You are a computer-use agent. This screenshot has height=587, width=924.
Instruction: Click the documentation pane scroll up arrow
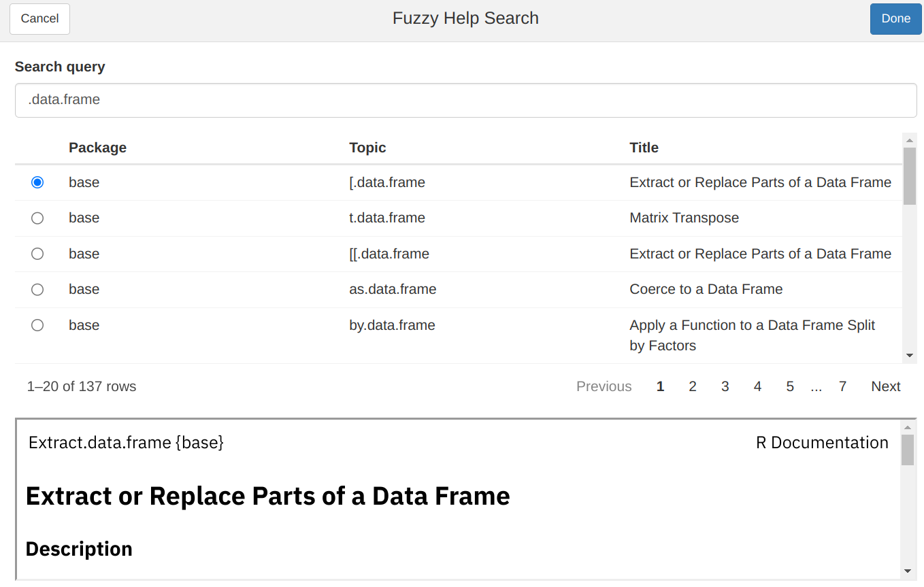pyautogui.click(x=908, y=428)
